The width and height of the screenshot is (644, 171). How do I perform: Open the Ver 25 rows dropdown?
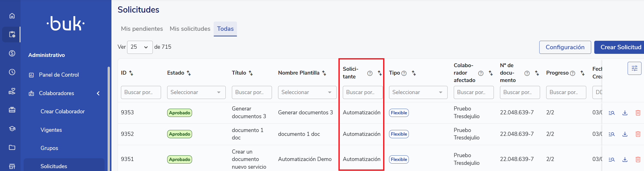(x=140, y=47)
